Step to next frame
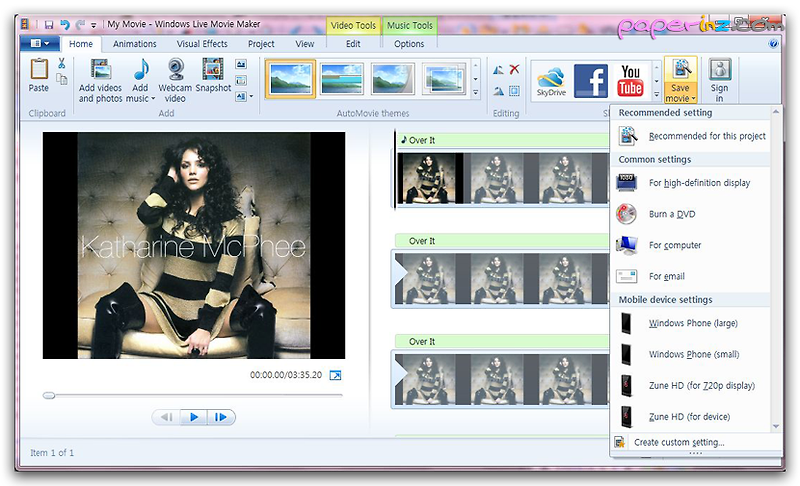This screenshot has width=800, height=486. tap(221, 418)
